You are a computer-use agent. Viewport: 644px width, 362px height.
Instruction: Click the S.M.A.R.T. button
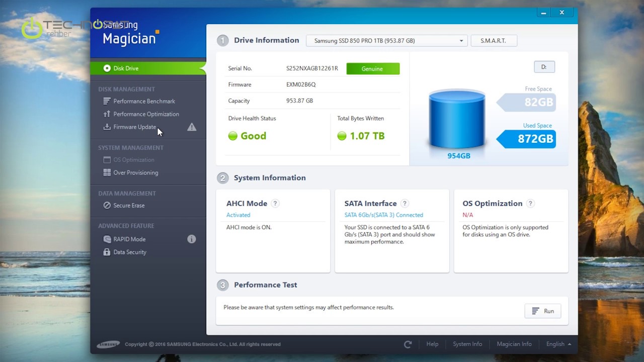494,41
